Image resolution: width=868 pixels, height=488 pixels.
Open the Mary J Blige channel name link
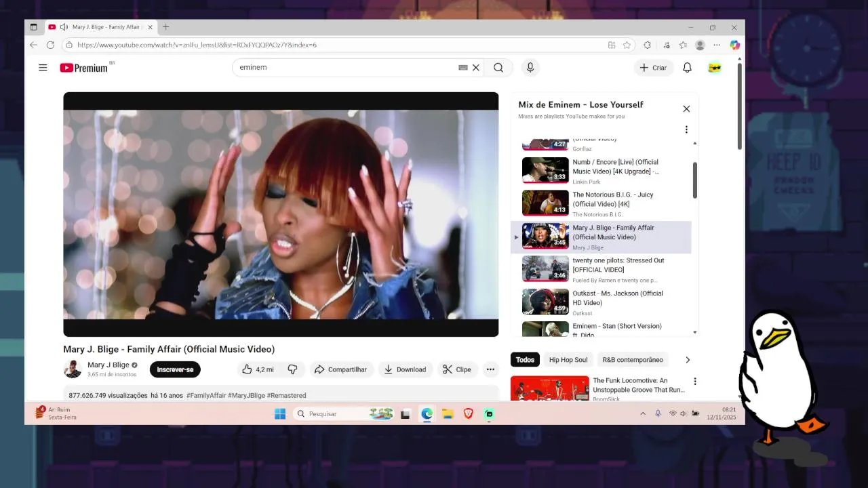point(108,365)
